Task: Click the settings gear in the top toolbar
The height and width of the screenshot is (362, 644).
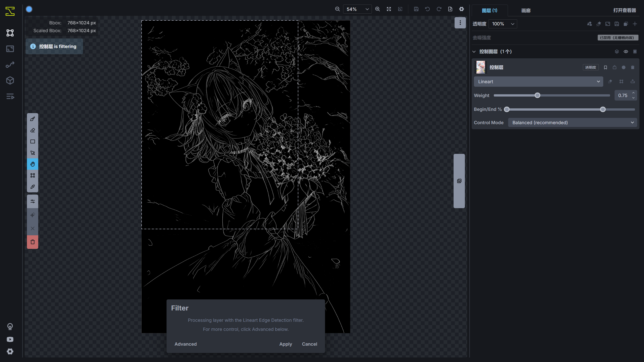Action: (x=462, y=9)
